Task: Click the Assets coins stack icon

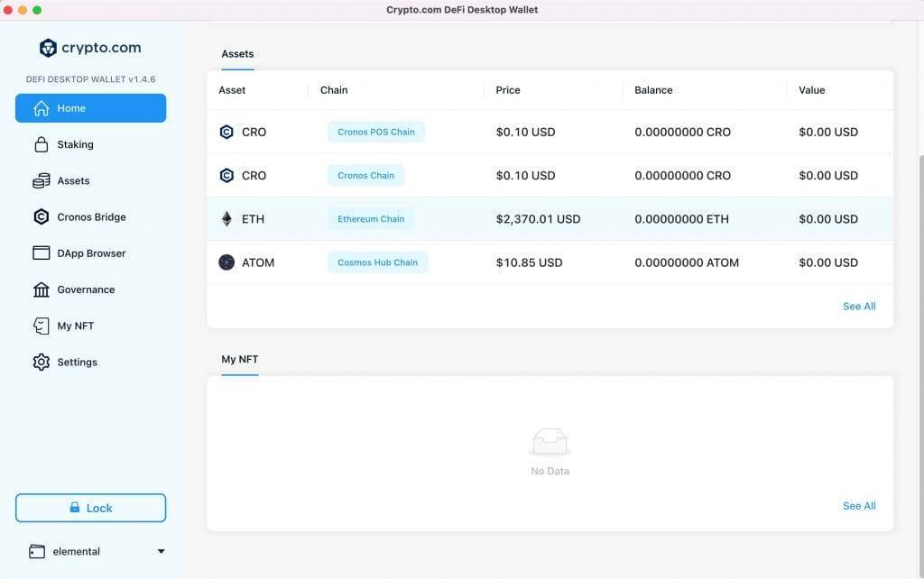Action: (42, 181)
